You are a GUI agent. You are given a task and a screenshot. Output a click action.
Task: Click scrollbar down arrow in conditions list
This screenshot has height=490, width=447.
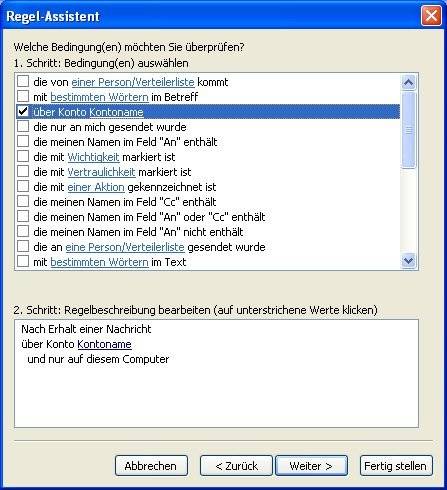pos(409,261)
